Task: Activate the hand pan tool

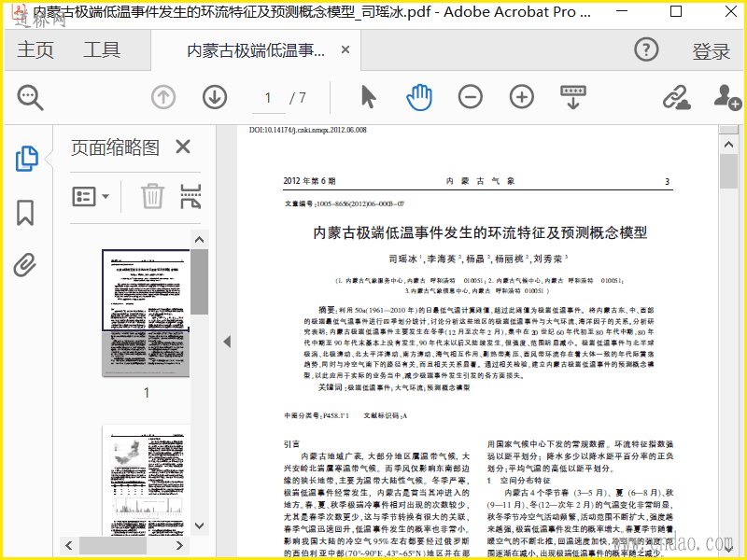Action: (419, 97)
